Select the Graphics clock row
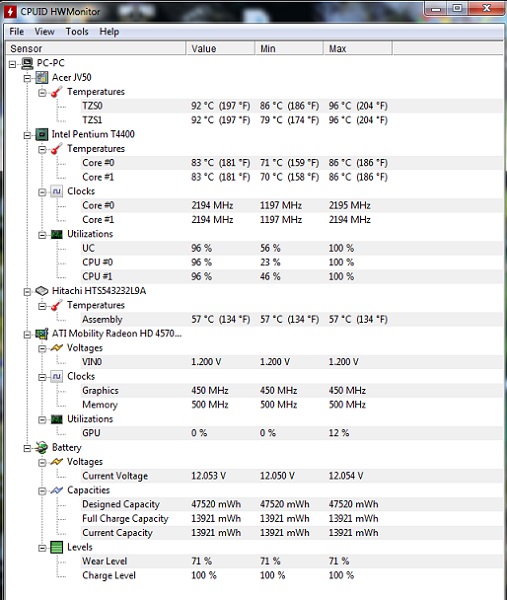Image resolution: width=507 pixels, height=600 pixels. coord(291,391)
